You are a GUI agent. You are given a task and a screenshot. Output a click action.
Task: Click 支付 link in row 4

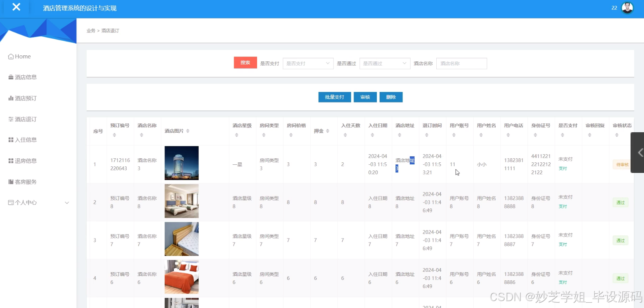pyautogui.click(x=563, y=282)
